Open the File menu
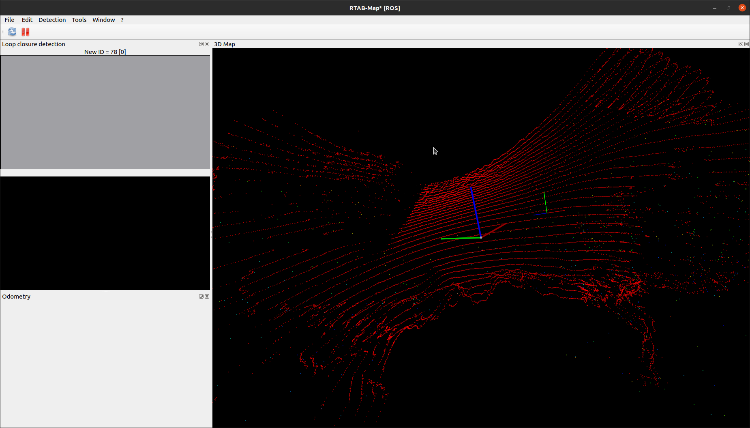 pos(9,20)
